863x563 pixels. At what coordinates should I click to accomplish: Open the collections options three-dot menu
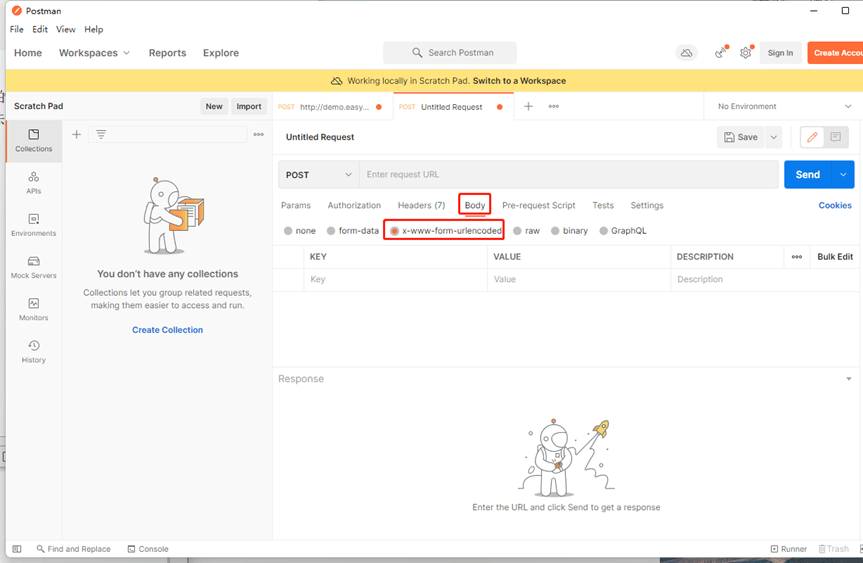[259, 134]
